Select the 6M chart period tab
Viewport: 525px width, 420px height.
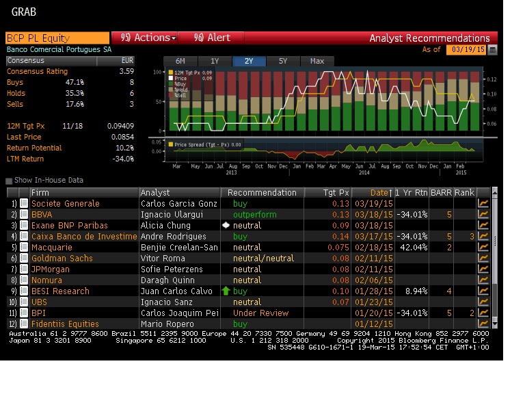point(180,61)
